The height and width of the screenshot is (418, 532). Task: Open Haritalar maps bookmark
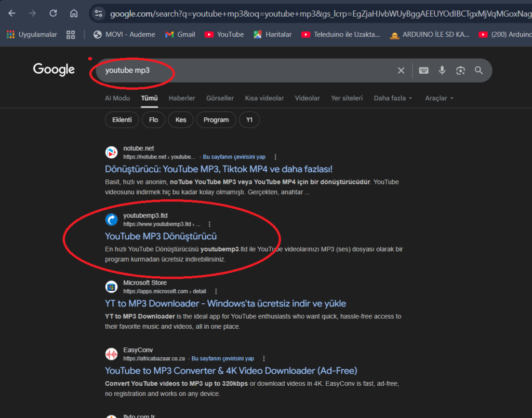coord(272,34)
